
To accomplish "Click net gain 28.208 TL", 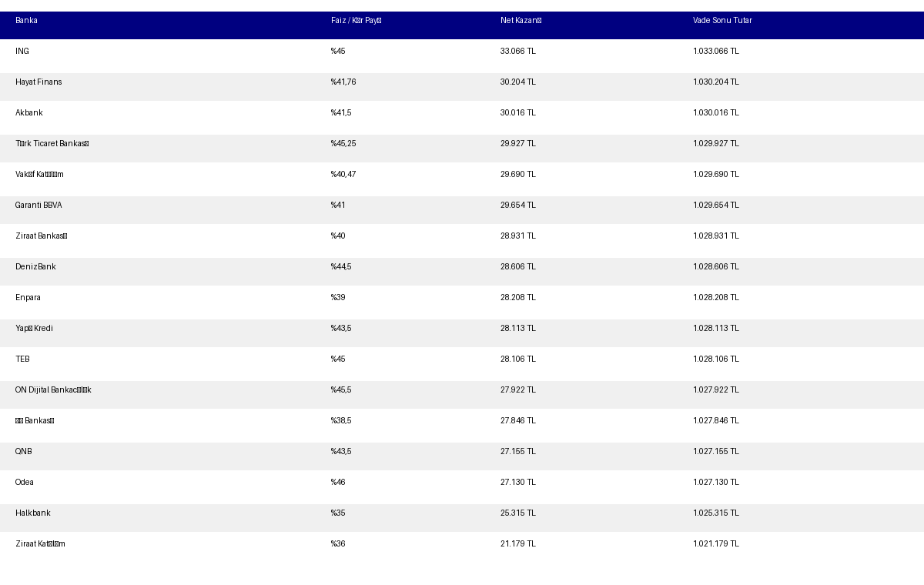I will pos(518,298).
